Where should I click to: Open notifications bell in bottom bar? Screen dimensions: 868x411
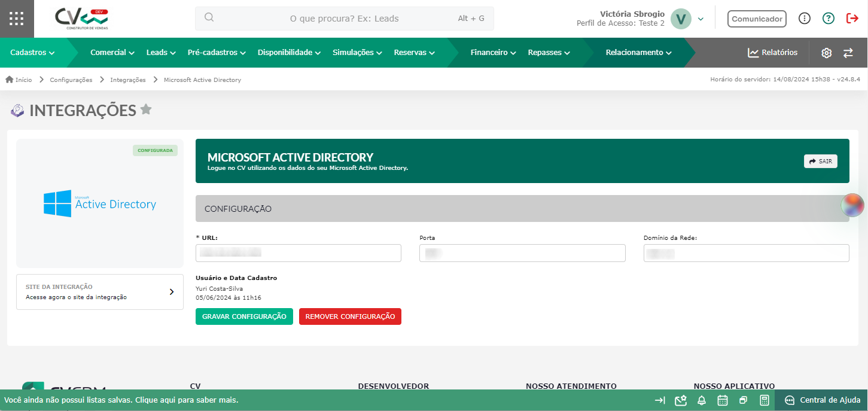(702, 400)
